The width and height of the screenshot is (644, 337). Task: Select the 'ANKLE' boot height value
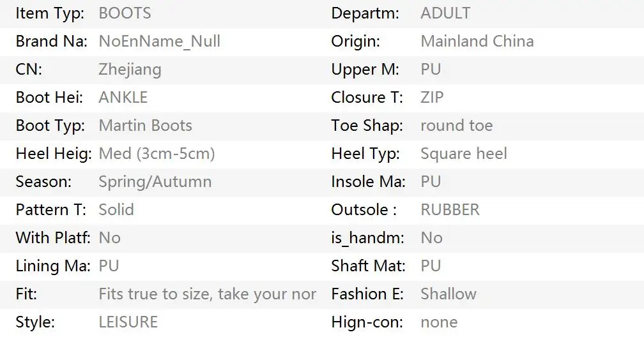123,98
